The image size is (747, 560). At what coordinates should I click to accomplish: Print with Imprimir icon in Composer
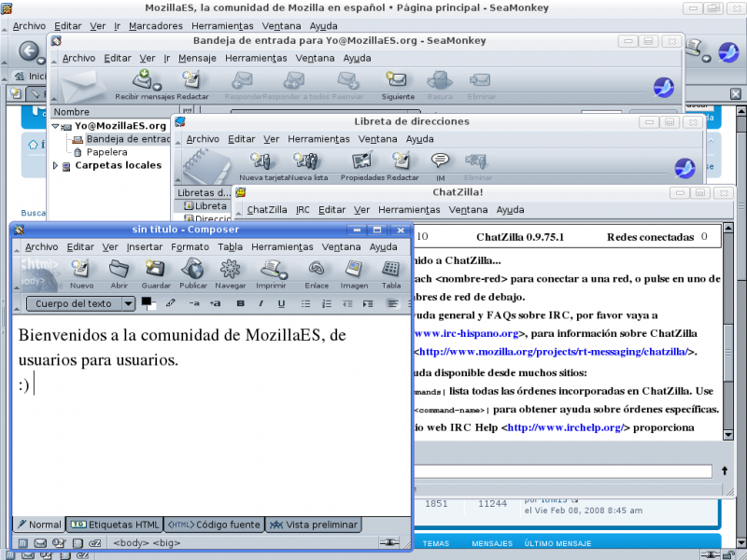point(271,273)
